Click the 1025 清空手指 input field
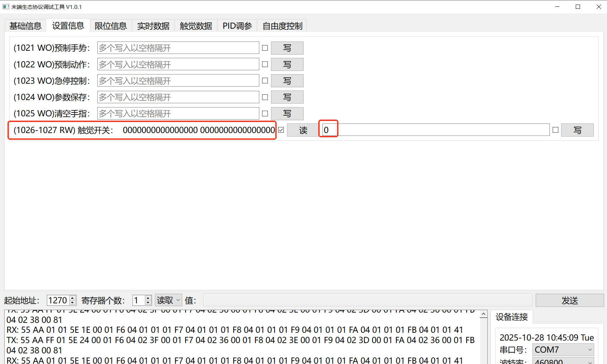Screen dimensions: 607x364 click(178, 114)
